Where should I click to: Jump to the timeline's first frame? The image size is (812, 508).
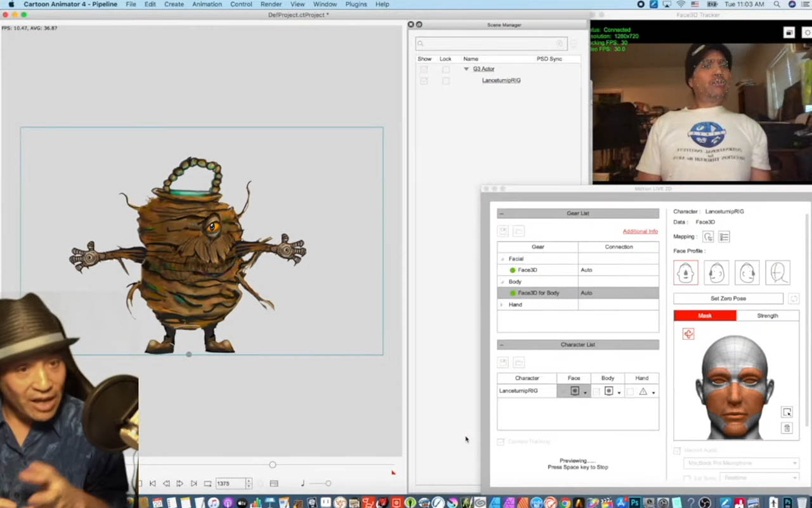click(152, 483)
